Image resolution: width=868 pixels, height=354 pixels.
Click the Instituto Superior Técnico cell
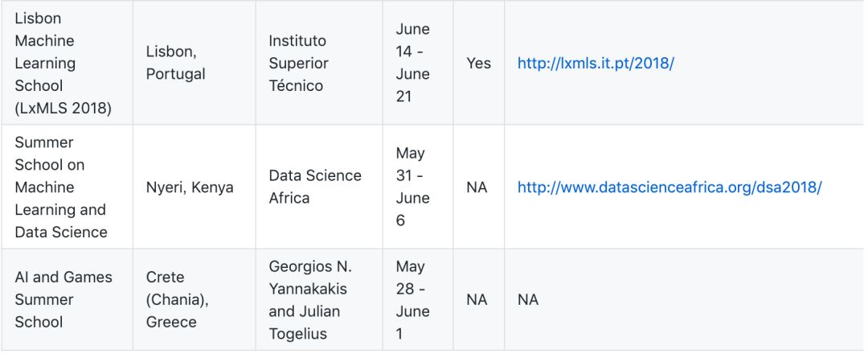pos(298,63)
